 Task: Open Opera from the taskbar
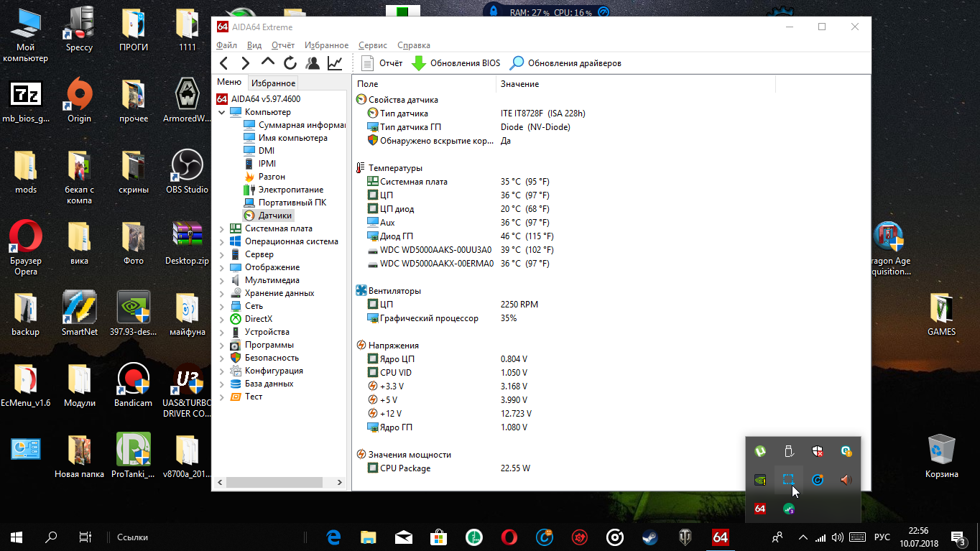point(509,537)
